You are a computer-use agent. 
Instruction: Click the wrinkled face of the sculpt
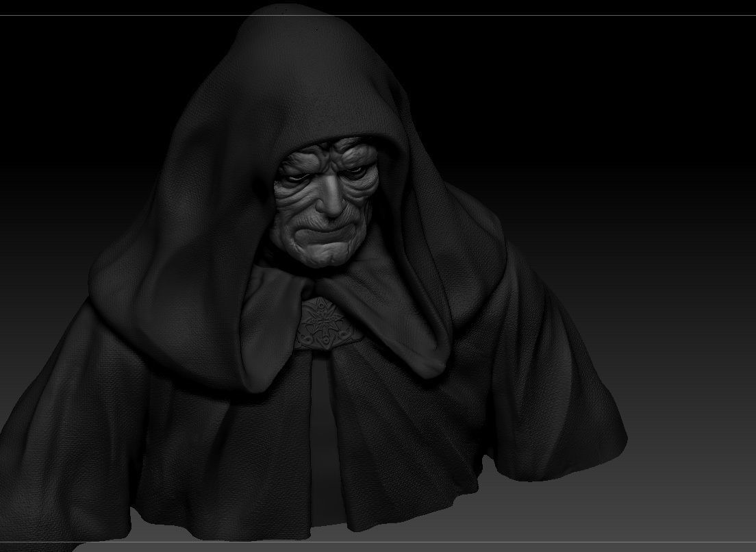coord(325,201)
